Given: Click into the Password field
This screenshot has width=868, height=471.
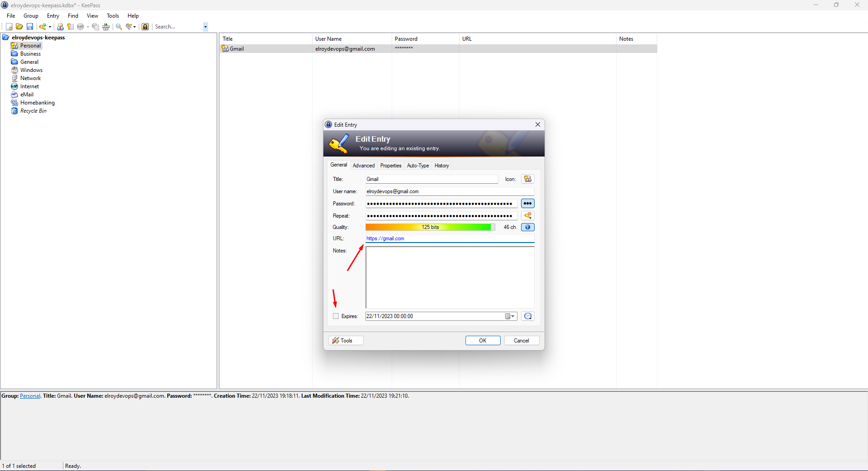Looking at the screenshot, I should click(x=441, y=204).
